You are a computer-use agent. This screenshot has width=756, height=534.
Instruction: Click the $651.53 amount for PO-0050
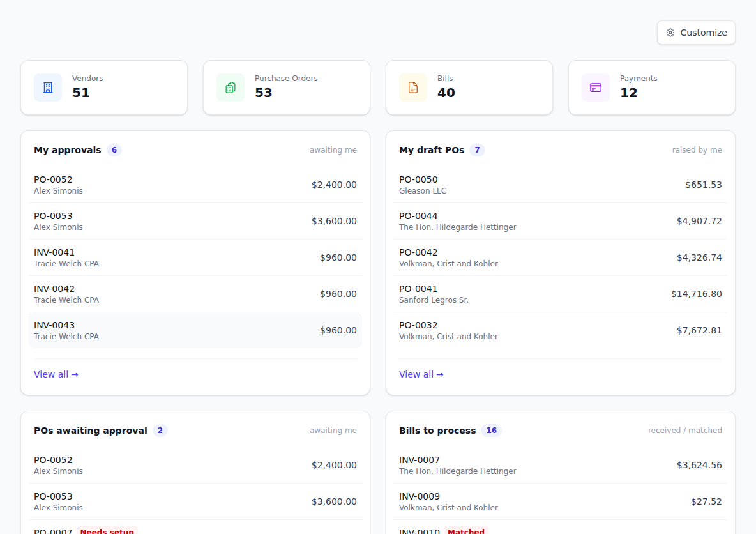(x=704, y=185)
